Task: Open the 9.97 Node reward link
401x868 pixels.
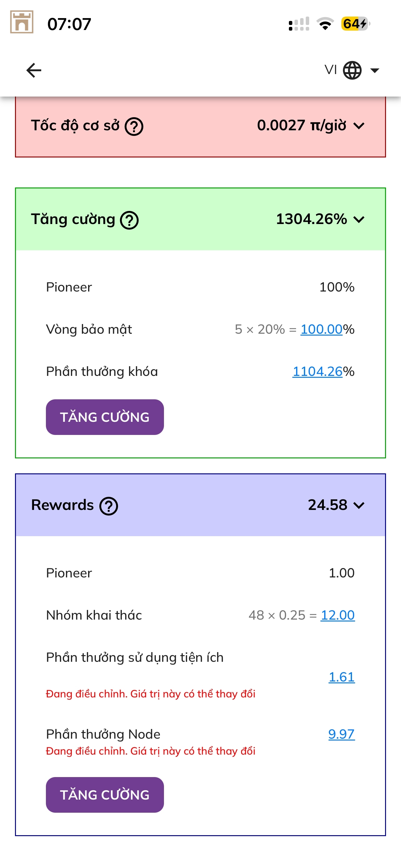Action: coord(341,734)
